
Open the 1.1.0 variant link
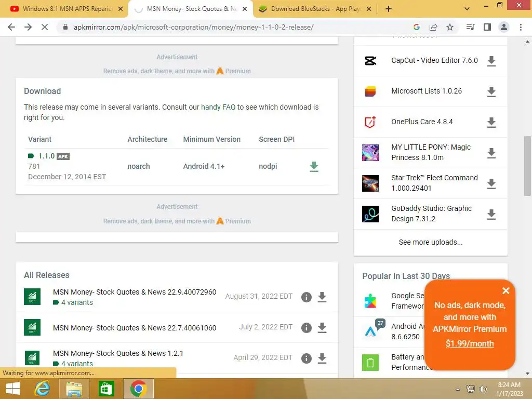point(46,156)
